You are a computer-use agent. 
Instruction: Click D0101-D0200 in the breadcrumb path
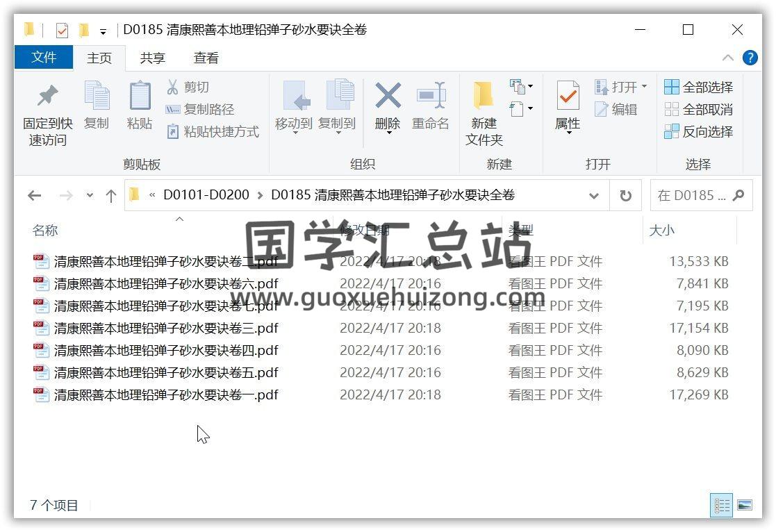(x=206, y=195)
